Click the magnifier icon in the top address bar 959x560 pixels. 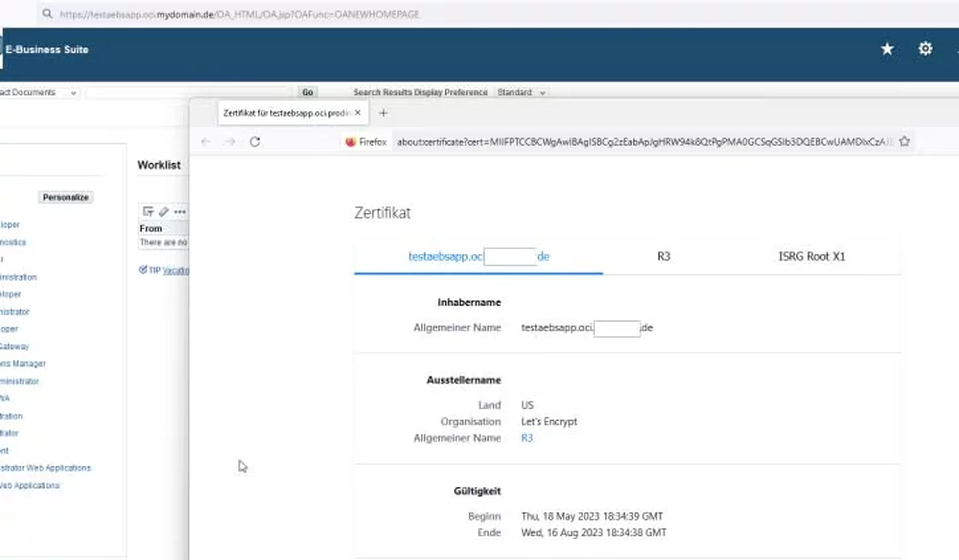(47, 14)
